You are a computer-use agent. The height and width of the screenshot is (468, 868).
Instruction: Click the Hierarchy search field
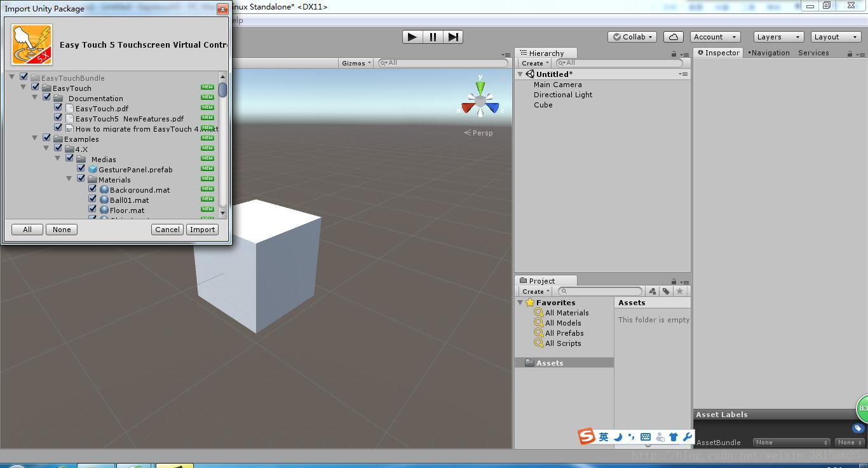(x=620, y=63)
